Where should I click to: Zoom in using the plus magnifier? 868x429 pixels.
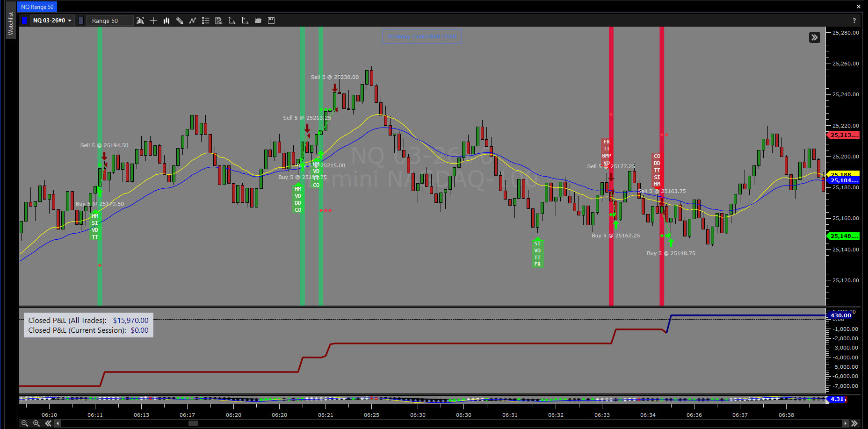click(36, 423)
